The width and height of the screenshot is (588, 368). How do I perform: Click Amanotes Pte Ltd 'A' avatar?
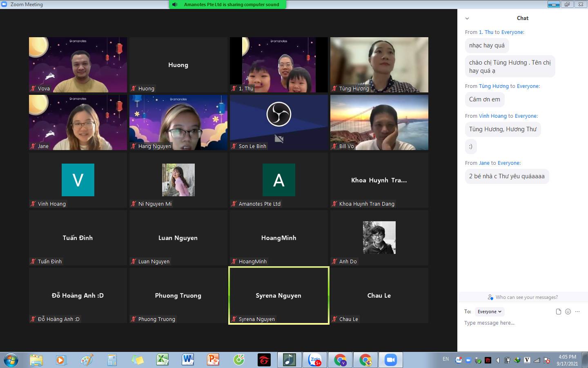[279, 180]
